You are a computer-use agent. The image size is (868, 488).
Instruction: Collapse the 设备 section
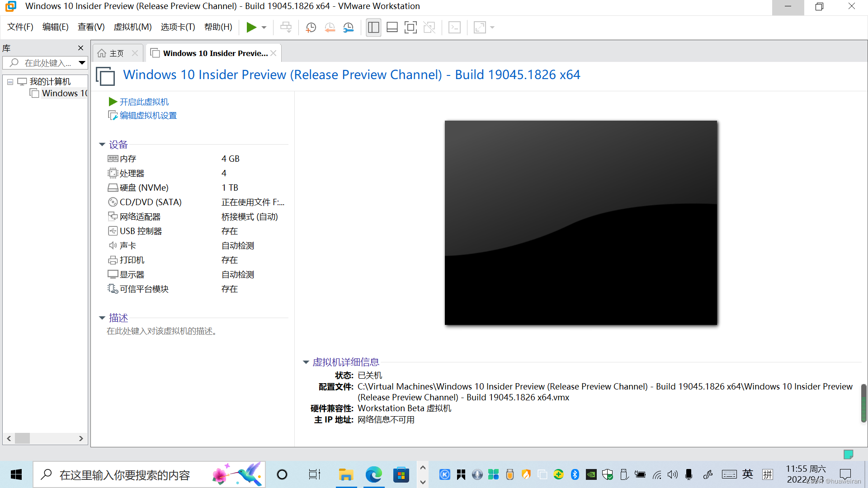click(102, 145)
